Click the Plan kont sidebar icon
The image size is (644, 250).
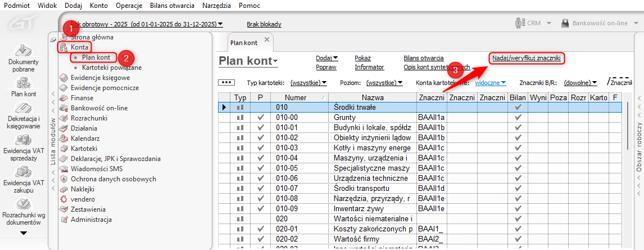[x=23, y=84]
